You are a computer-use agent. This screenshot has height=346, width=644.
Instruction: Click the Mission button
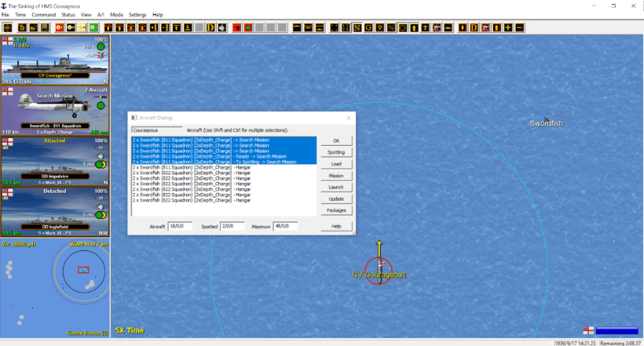click(x=336, y=176)
